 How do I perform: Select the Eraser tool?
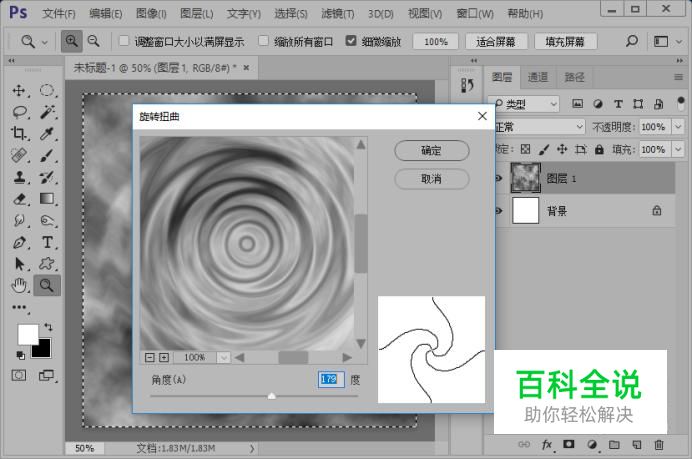19,199
